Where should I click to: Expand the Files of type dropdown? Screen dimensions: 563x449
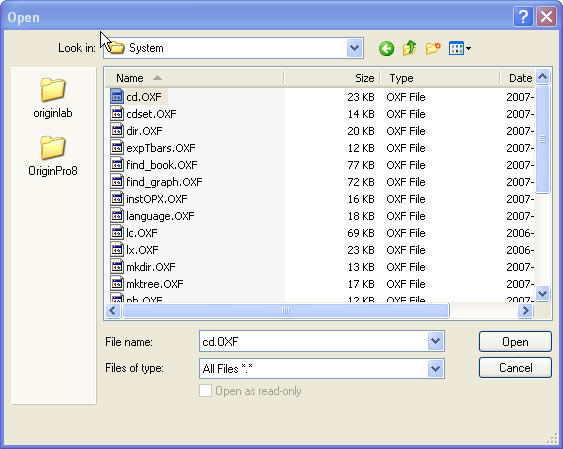point(435,368)
